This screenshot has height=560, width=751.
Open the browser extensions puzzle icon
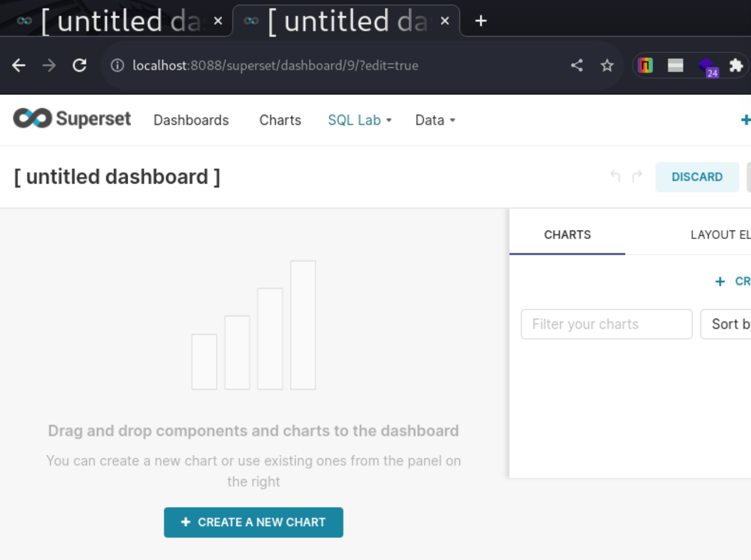point(735,66)
